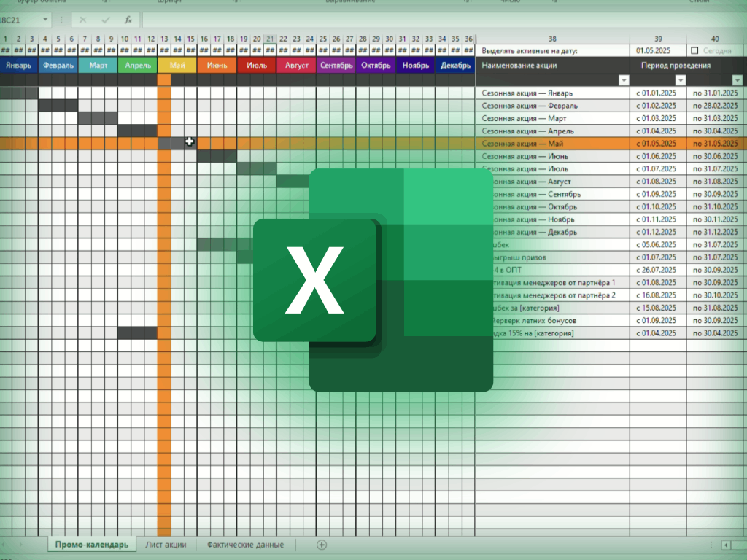
Task: Select the end date 'по 28.02.2025'
Action: point(715,106)
